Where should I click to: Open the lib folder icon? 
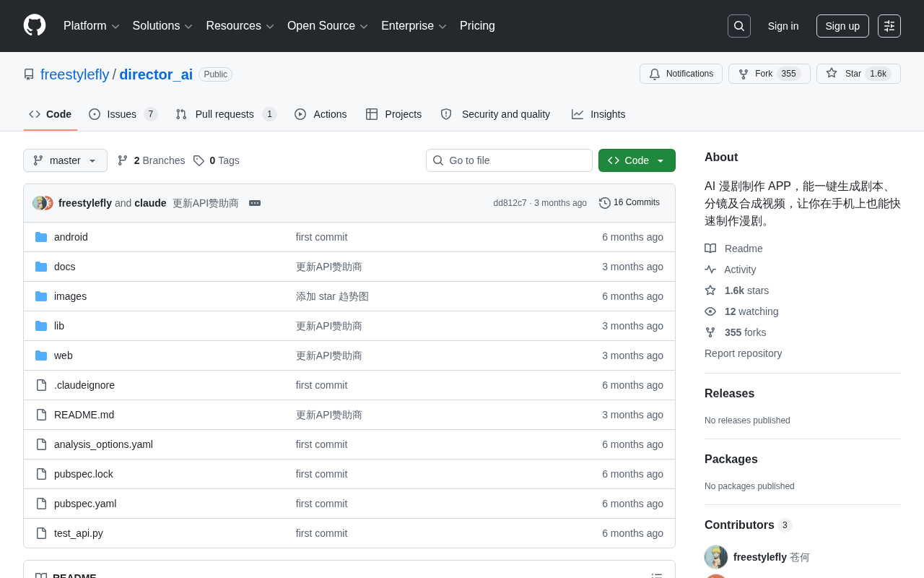(x=41, y=326)
